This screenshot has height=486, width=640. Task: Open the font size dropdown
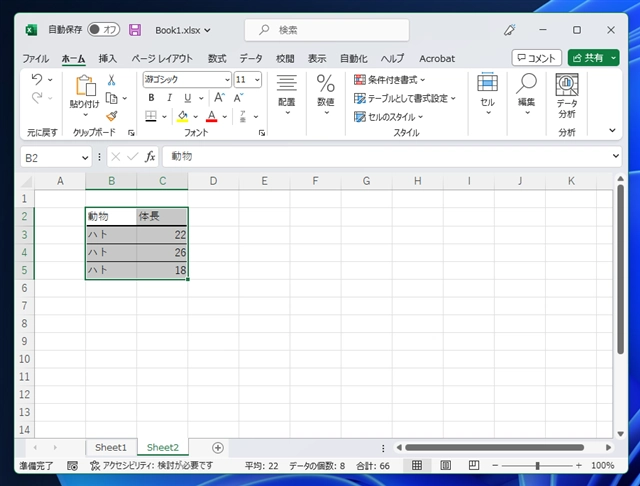tap(257, 79)
